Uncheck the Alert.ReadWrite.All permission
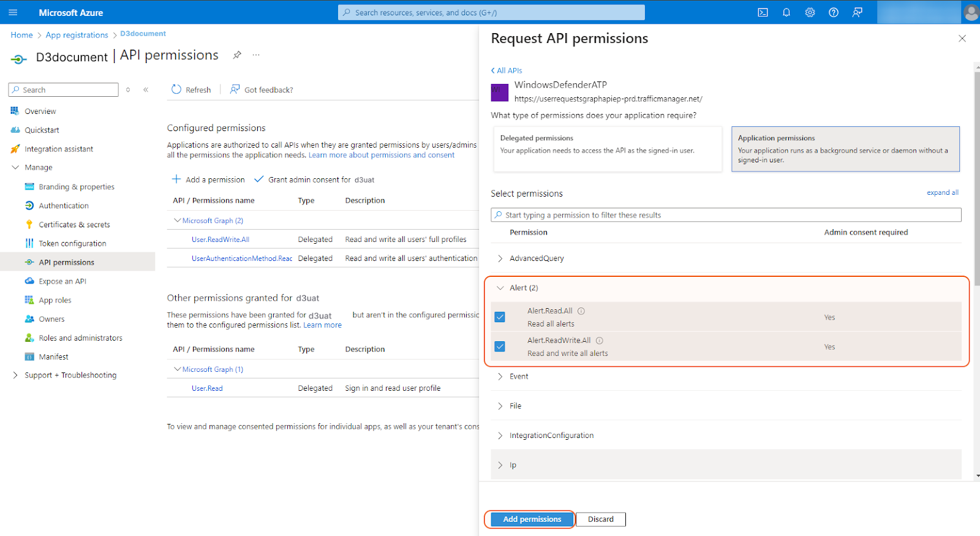 [x=500, y=347]
